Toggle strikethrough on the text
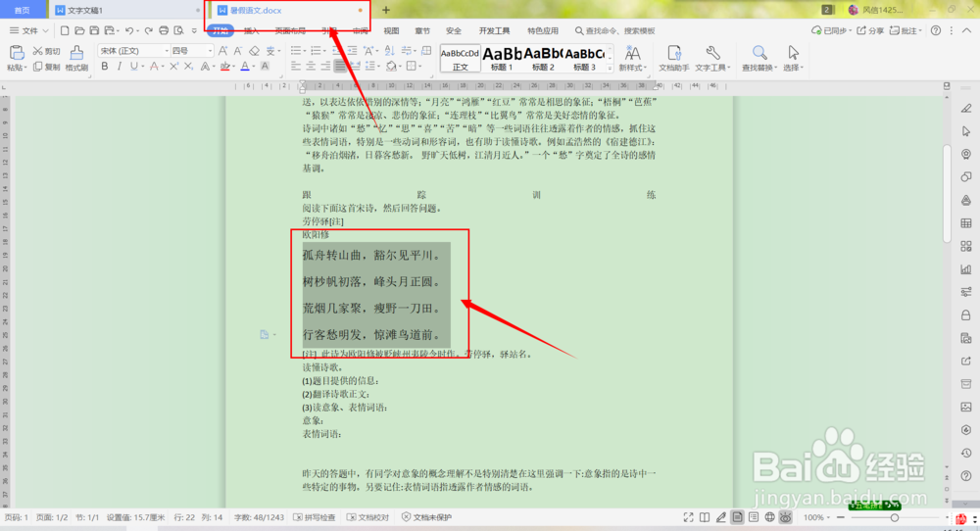The image size is (980, 531). pos(155,67)
